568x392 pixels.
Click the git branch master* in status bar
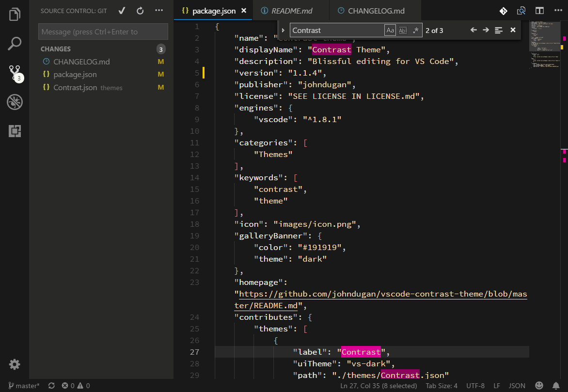(x=24, y=386)
